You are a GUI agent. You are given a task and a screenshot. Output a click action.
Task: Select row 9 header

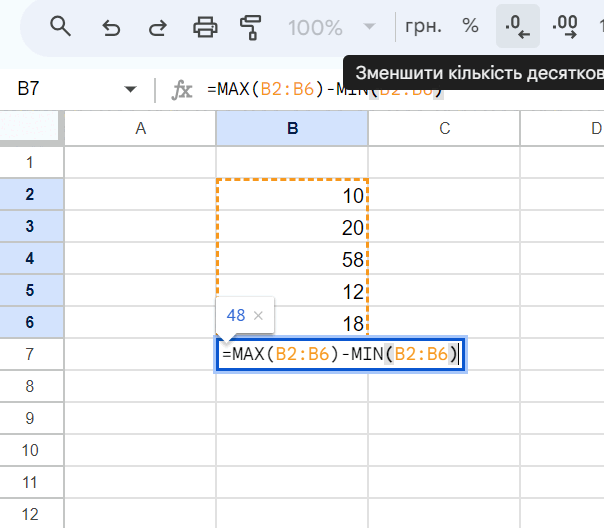pos(32,418)
